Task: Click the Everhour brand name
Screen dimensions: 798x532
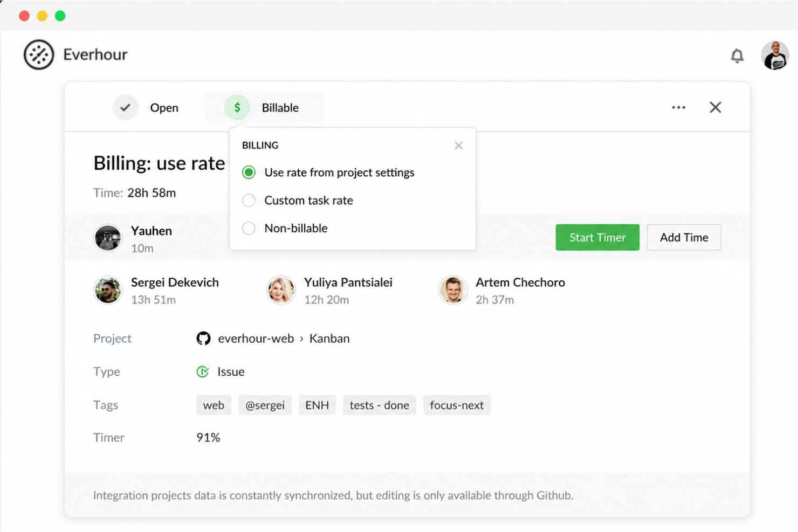Action: (x=95, y=54)
